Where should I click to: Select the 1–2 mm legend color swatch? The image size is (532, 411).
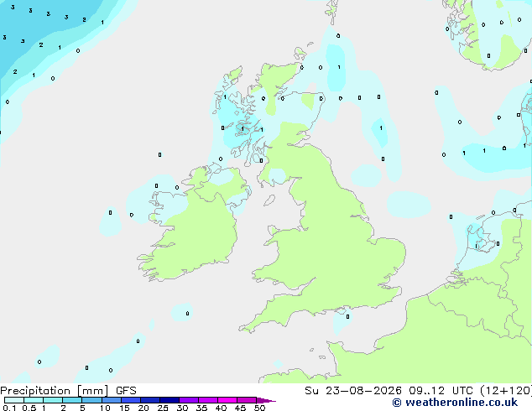pyautogui.click(x=53, y=400)
